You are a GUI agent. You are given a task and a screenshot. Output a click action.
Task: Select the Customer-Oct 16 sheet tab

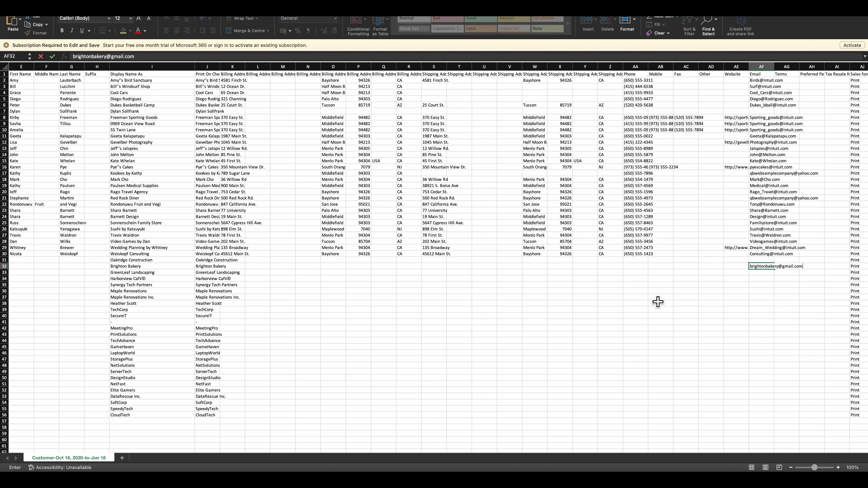(69, 458)
